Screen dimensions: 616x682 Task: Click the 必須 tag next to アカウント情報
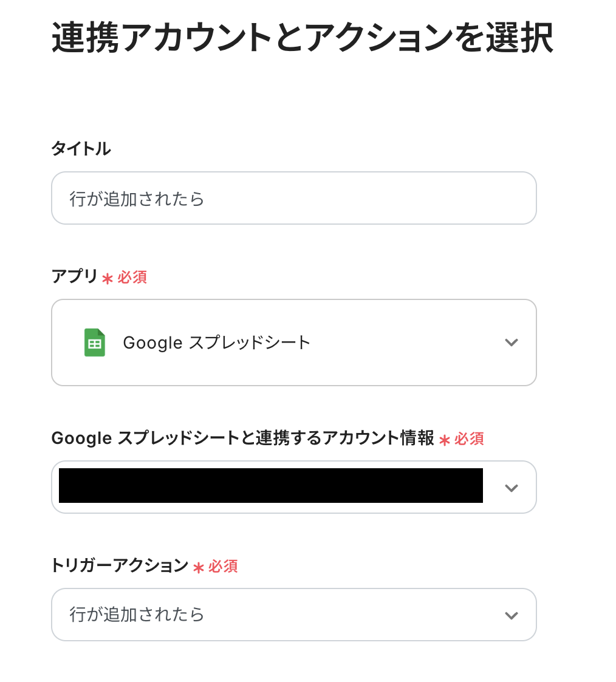point(469,439)
